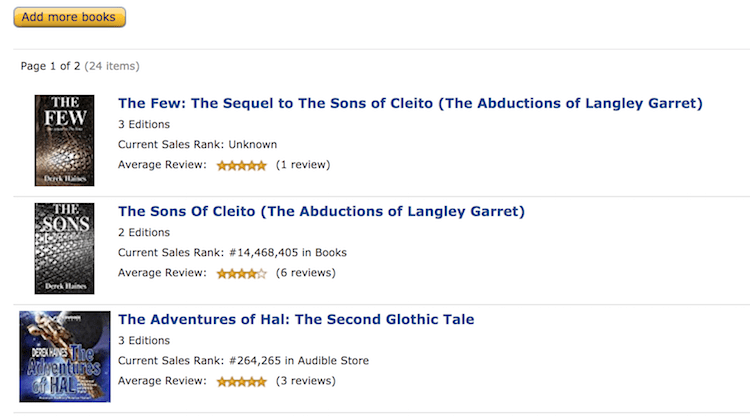View the (1 review) link for The Few
This screenshot has width=750, height=417.
pos(303,165)
